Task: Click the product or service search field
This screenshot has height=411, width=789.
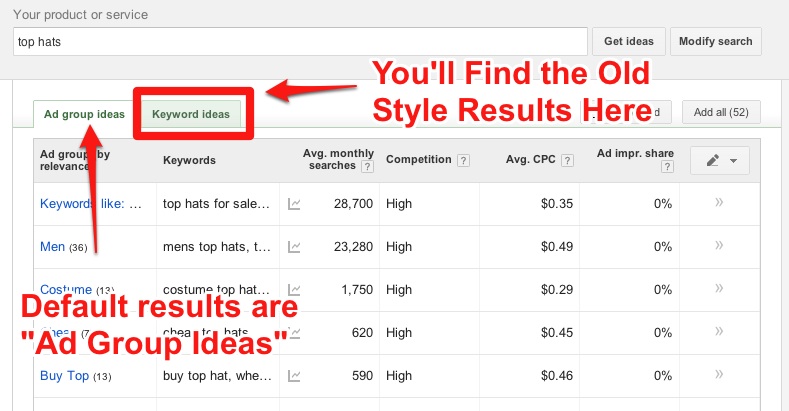Action: (x=300, y=41)
